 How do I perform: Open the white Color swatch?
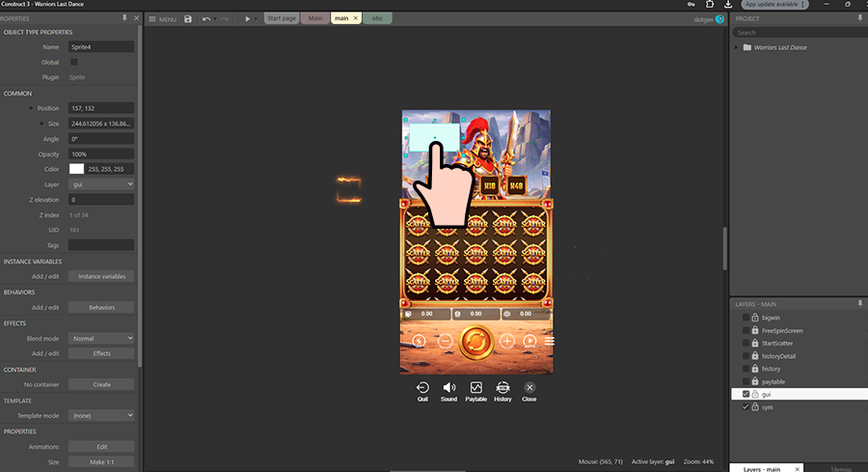pyautogui.click(x=76, y=169)
